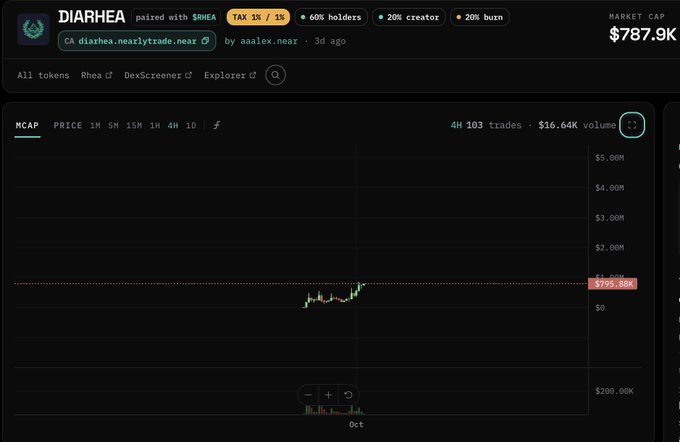Viewport: 680px width, 442px height.
Task: Select the 15M timeframe
Action: coord(134,125)
